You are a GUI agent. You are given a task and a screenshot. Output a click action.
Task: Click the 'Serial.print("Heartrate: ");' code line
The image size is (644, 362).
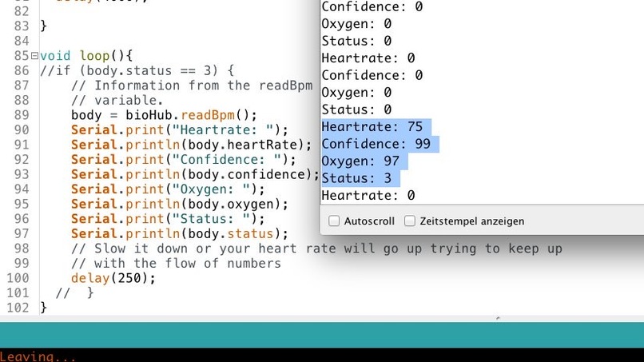click(180, 129)
